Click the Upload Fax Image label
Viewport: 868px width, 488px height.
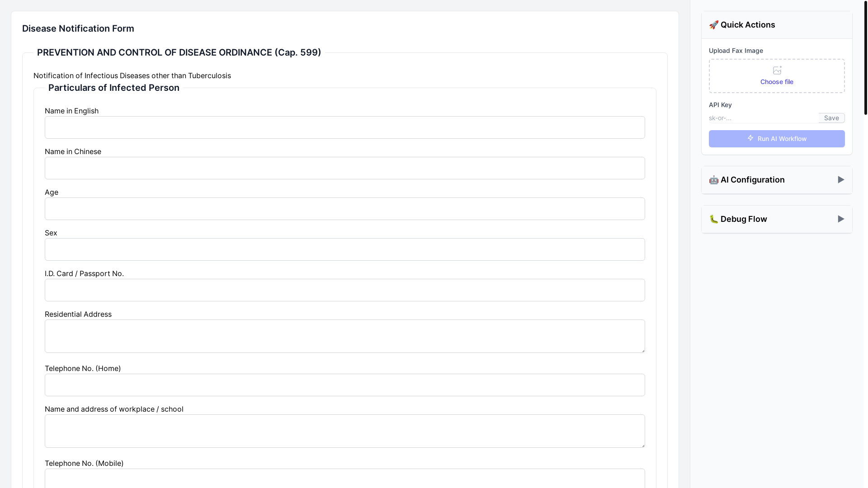pos(736,51)
